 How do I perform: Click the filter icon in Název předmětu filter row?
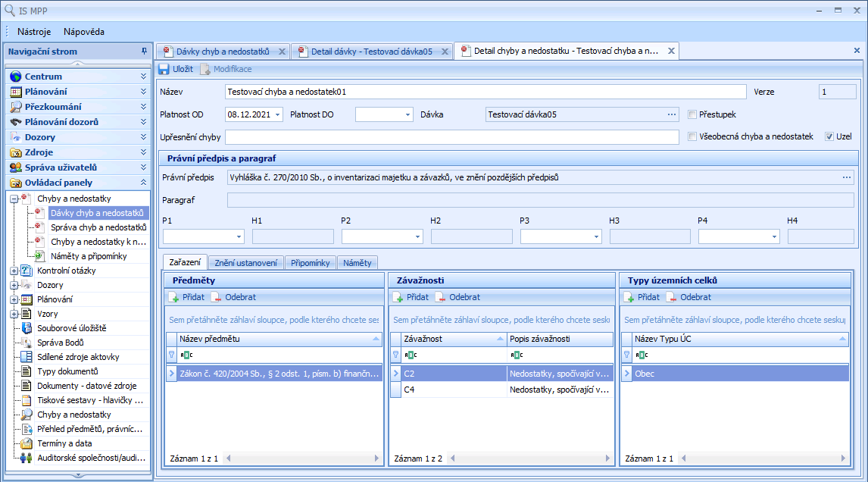pos(172,355)
